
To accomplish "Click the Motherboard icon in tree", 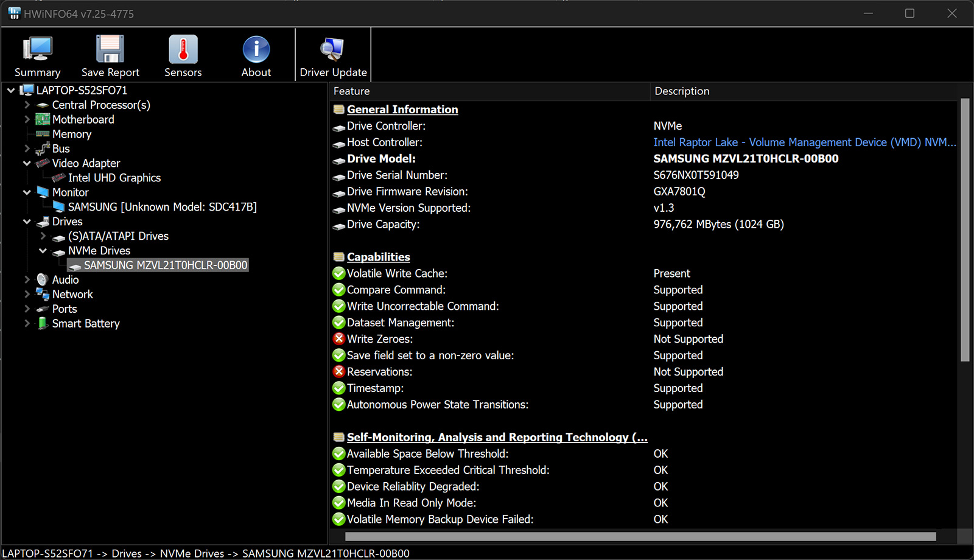I will pyautogui.click(x=43, y=119).
